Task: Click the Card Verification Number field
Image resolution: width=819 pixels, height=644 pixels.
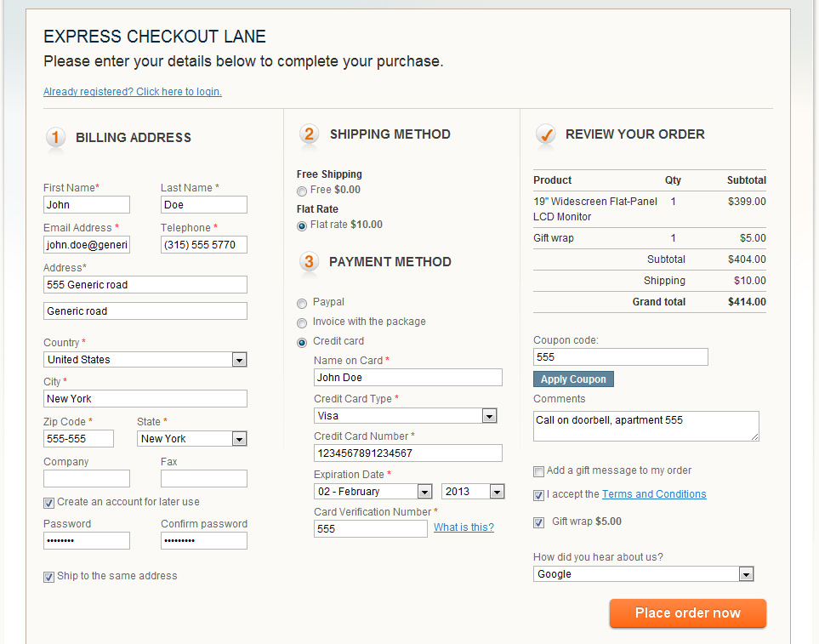Action: 370,528
